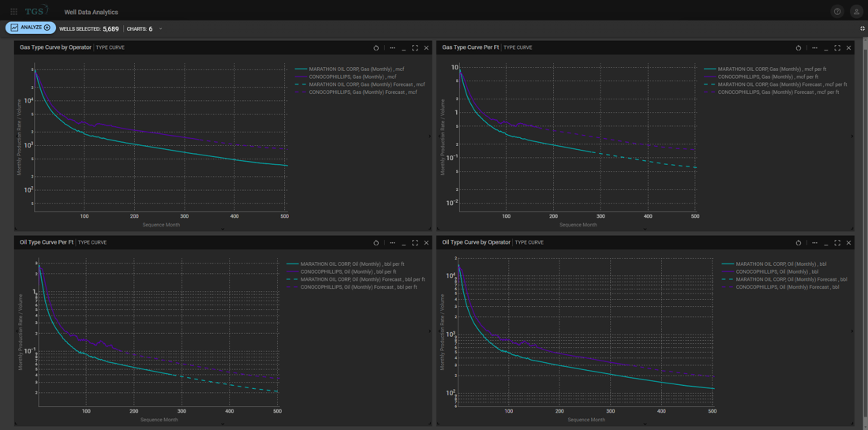Select the Gas Type Curve by Operator title
The width and height of the screenshot is (868, 430).
pyautogui.click(x=55, y=47)
